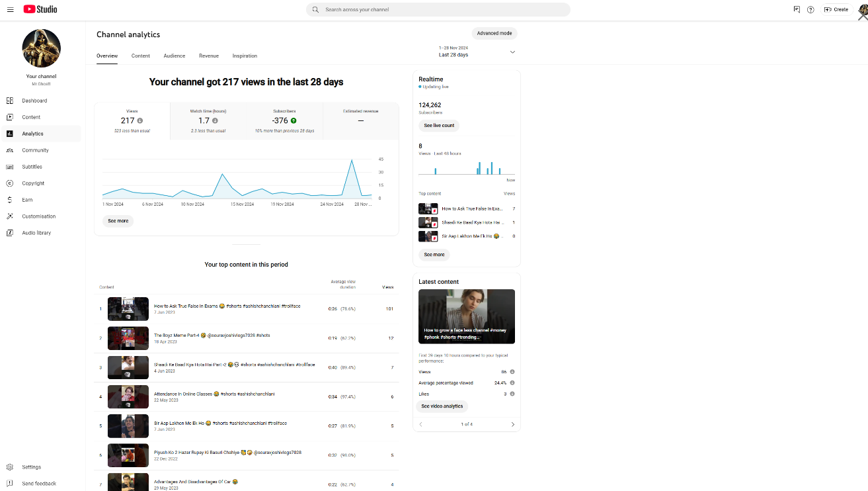Click See video analytics button
Viewport: 868px width, 491px height.
[442, 406]
